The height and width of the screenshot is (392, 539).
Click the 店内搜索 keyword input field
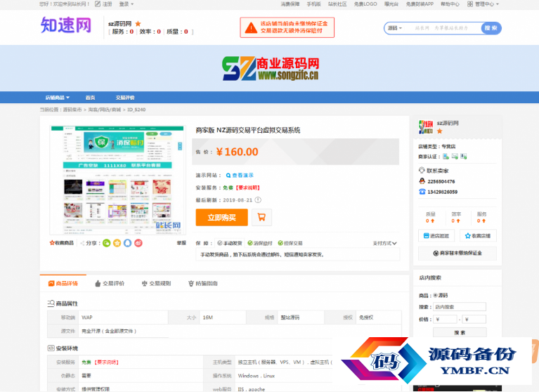[x=460, y=307]
